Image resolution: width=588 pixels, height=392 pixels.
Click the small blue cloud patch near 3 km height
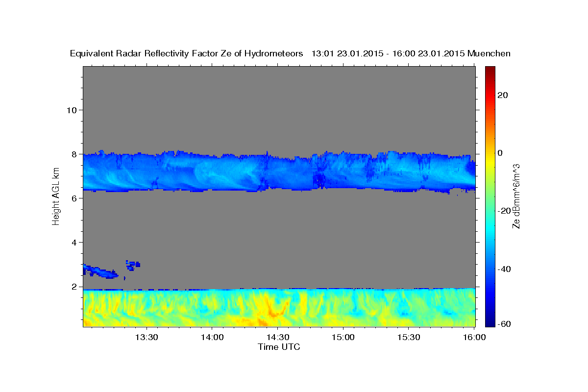[133, 265]
